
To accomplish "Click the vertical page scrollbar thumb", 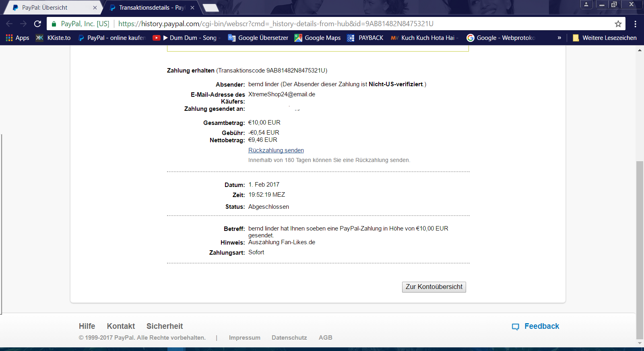I will click(x=639, y=250).
